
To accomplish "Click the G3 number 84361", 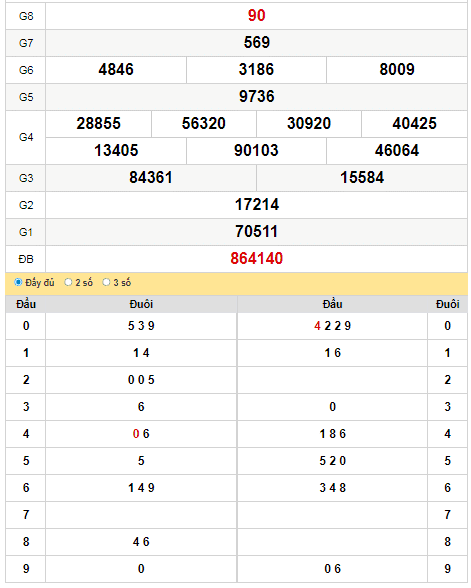I will pos(151,178).
